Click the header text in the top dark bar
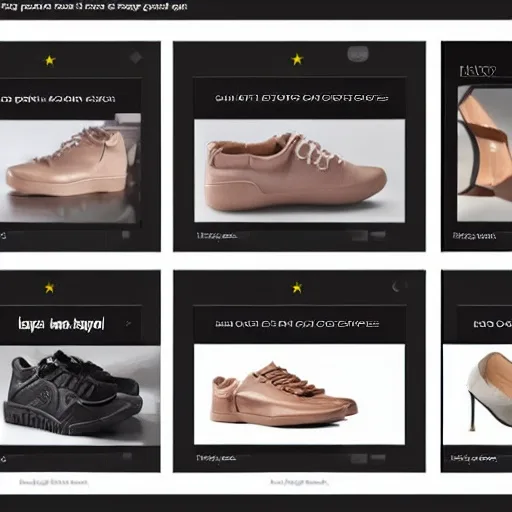This screenshot has width=512, height=512. point(94,7)
